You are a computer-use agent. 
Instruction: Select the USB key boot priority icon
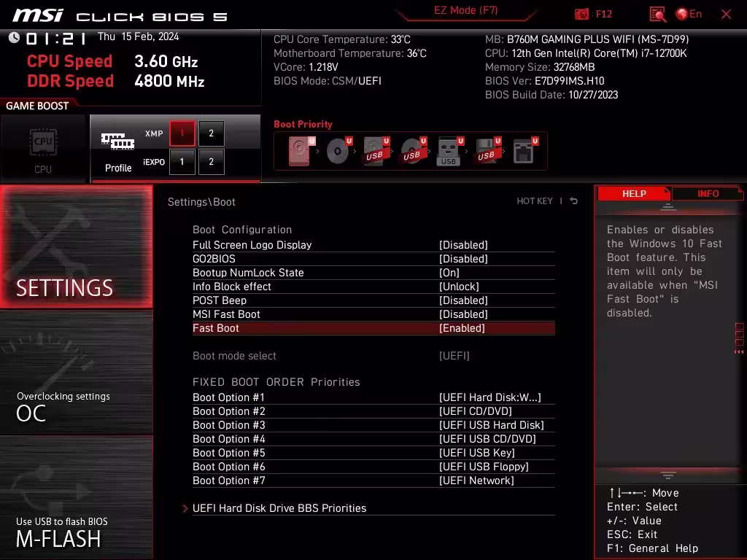450,150
